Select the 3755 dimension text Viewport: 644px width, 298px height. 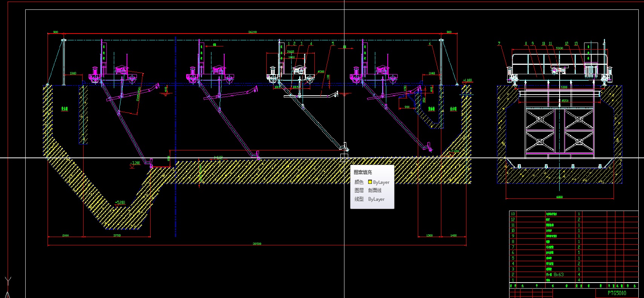[x=117, y=235]
